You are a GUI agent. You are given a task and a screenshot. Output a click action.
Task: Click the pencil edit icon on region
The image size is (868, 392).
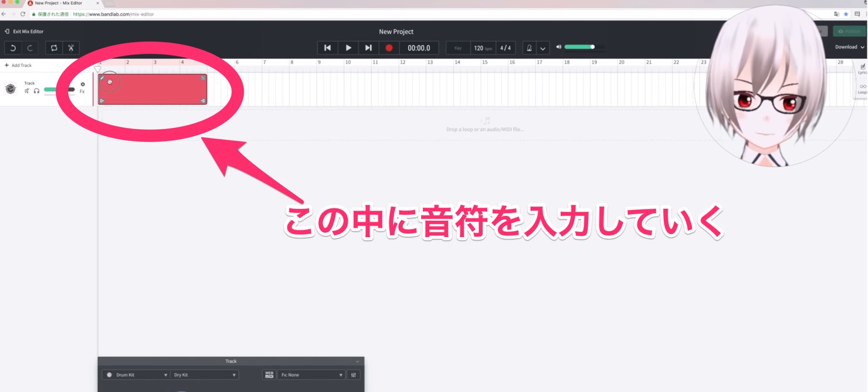(x=102, y=77)
